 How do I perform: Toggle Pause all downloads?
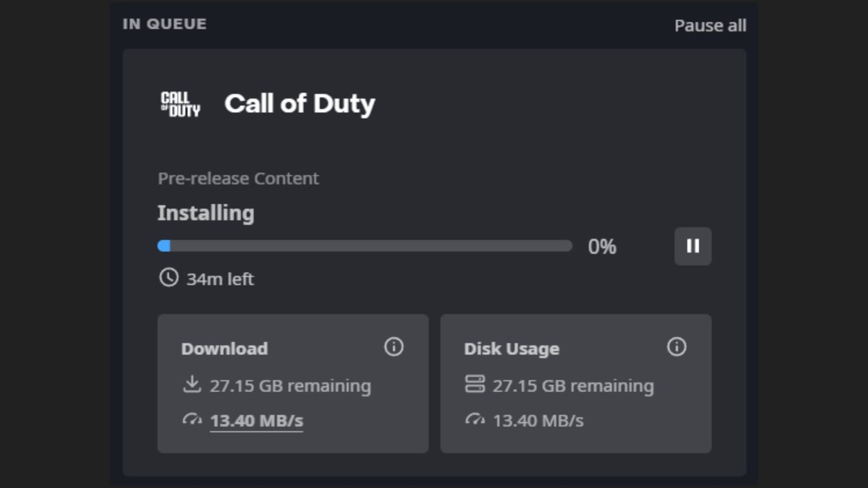point(711,25)
